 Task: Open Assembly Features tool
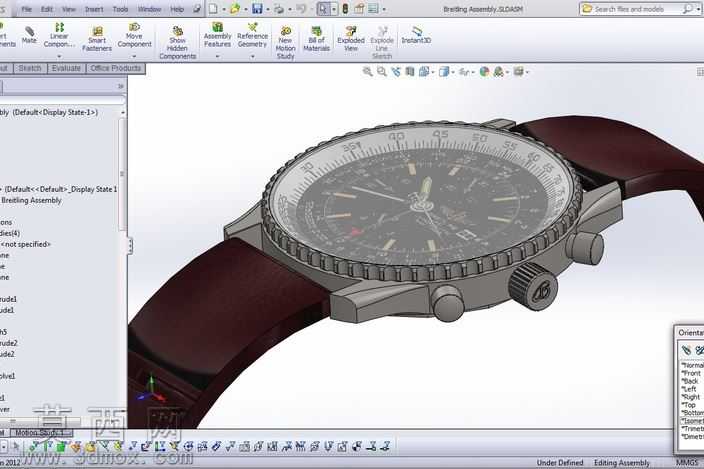point(217,35)
